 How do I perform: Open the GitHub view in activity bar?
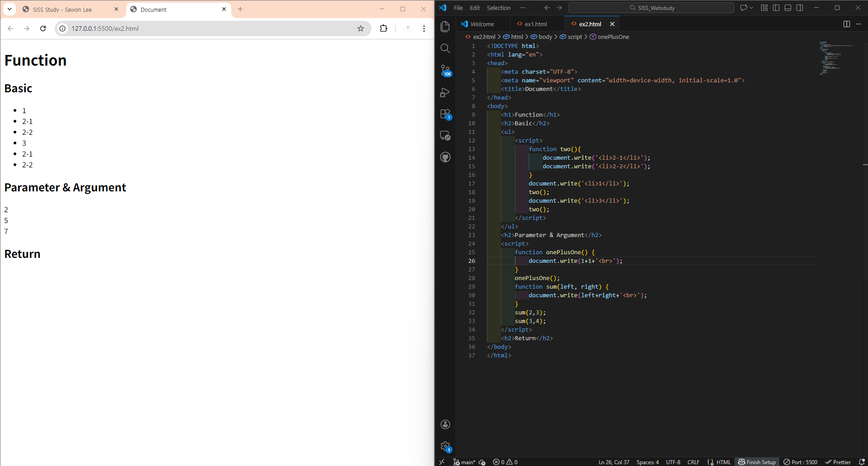[445, 157]
